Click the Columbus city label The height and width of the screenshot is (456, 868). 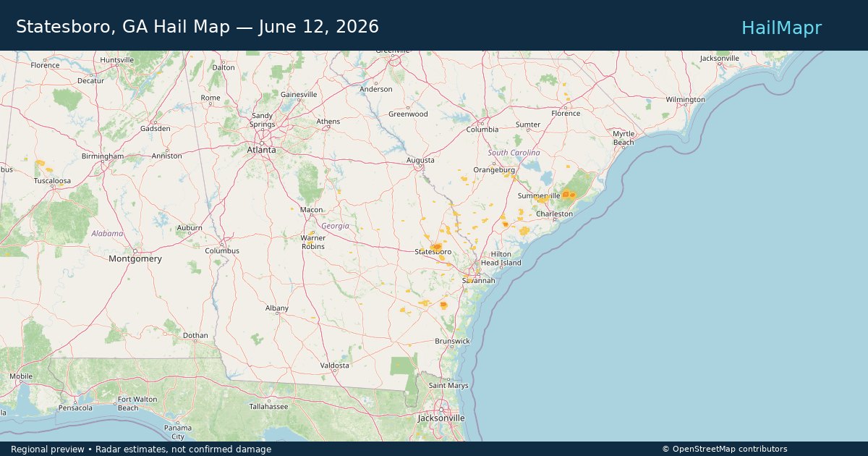[x=222, y=251]
